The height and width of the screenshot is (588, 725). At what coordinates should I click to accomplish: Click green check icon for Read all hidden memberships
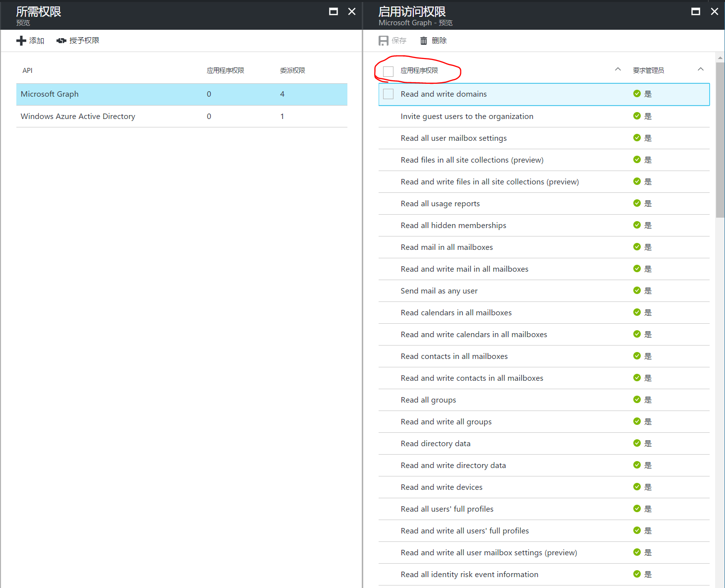click(x=637, y=225)
